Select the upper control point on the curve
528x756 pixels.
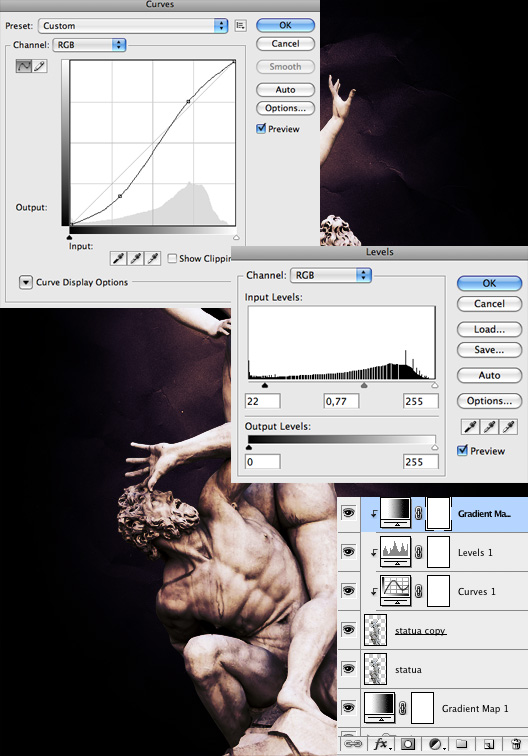pos(189,101)
